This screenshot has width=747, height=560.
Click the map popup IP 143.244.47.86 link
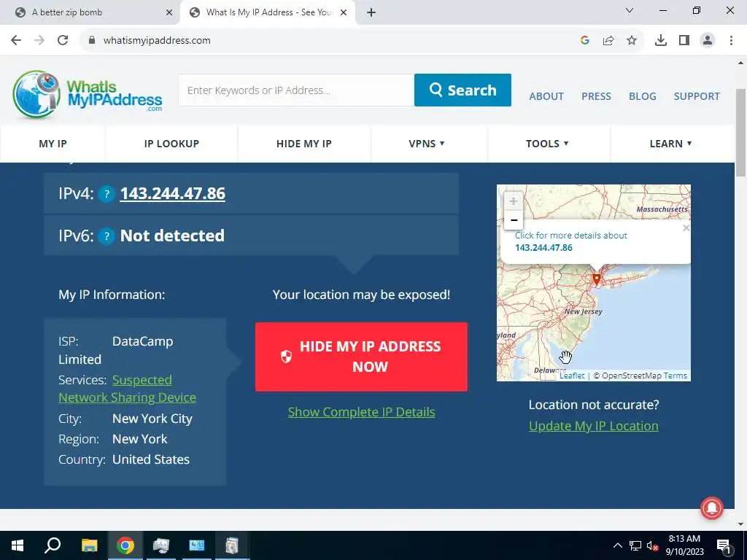point(543,248)
